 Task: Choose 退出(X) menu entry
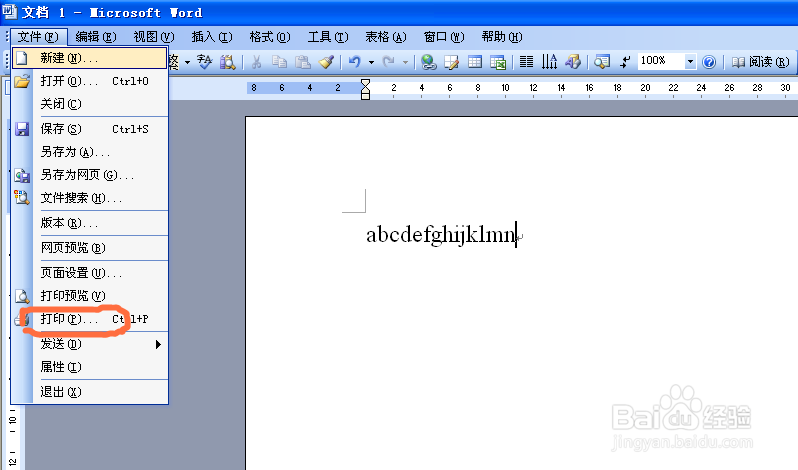coord(90,392)
